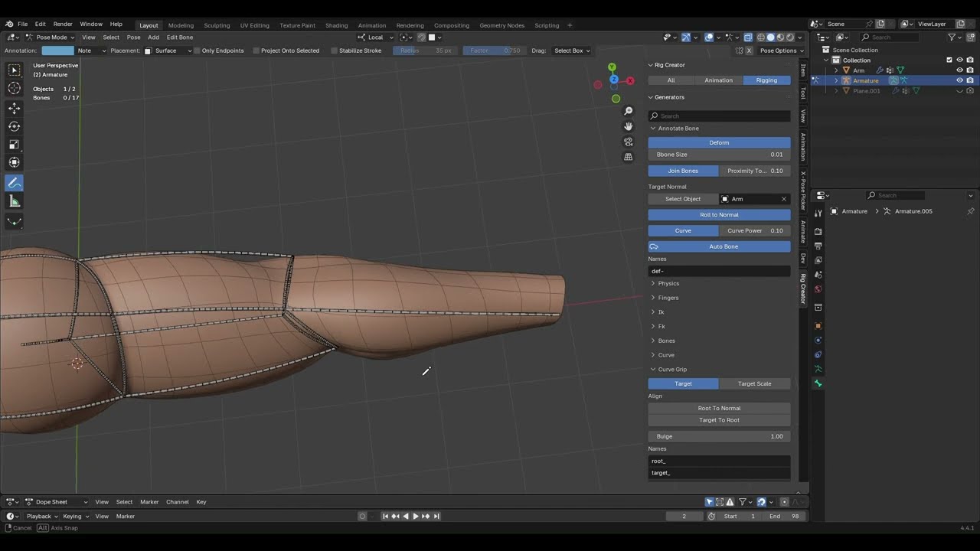Screen dimensions: 980x551
Task: Toggle the camera view icon
Action: click(x=629, y=142)
